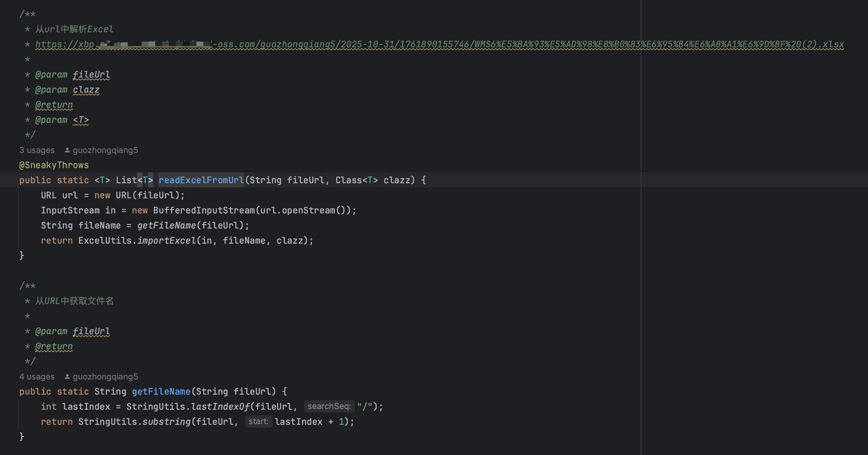
Task: Click the closing brace of readExcelFromUrl
Action: (x=22, y=256)
